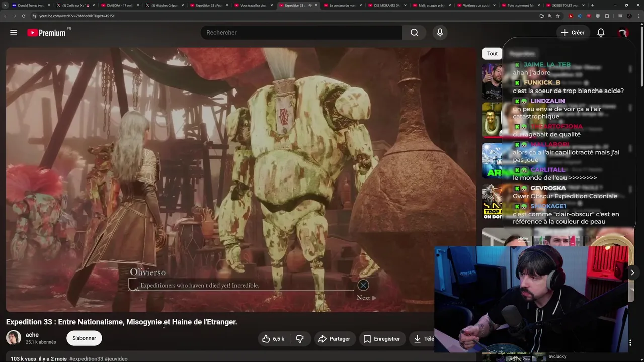Switch to Vous travaillez plus tab

click(253, 5)
